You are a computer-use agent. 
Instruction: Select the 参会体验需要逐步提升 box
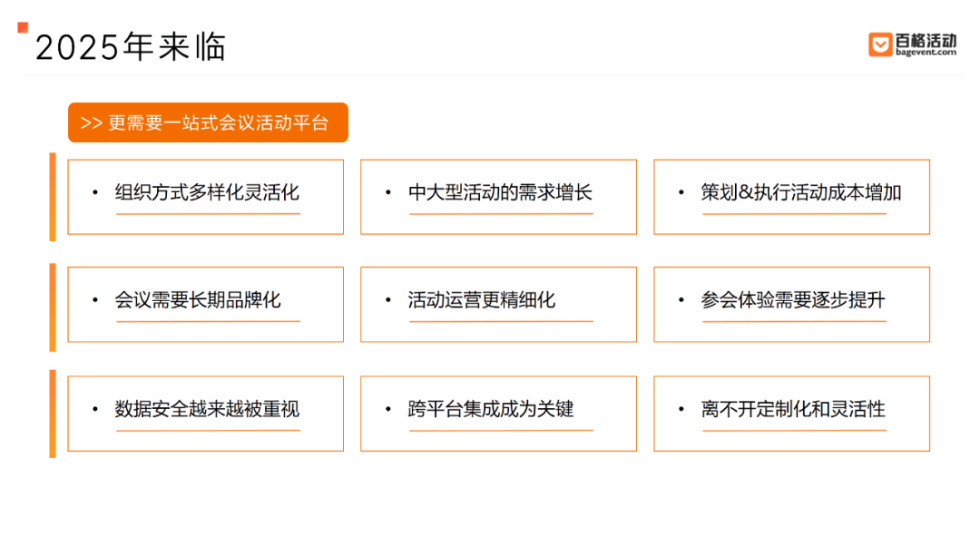click(x=791, y=304)
